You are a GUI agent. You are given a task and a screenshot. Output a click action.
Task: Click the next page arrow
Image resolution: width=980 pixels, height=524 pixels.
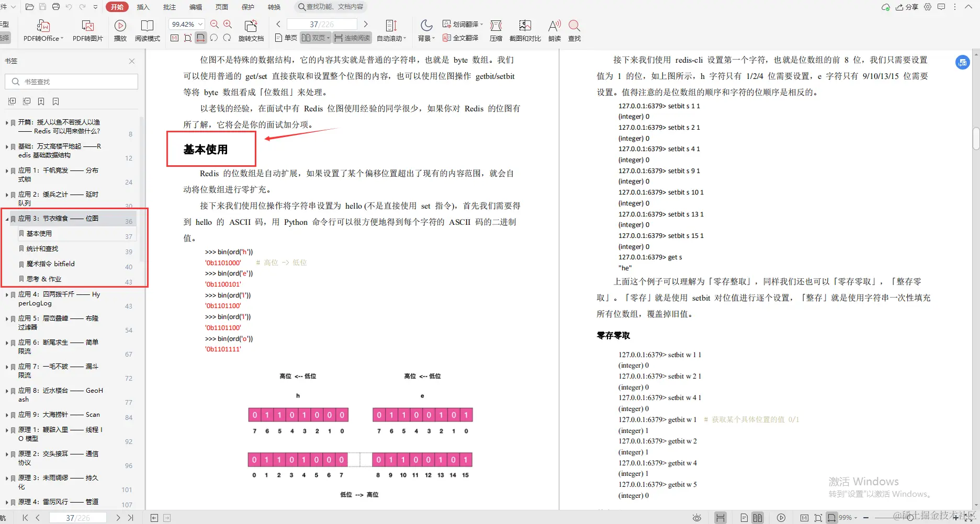[x=366, y=24]
